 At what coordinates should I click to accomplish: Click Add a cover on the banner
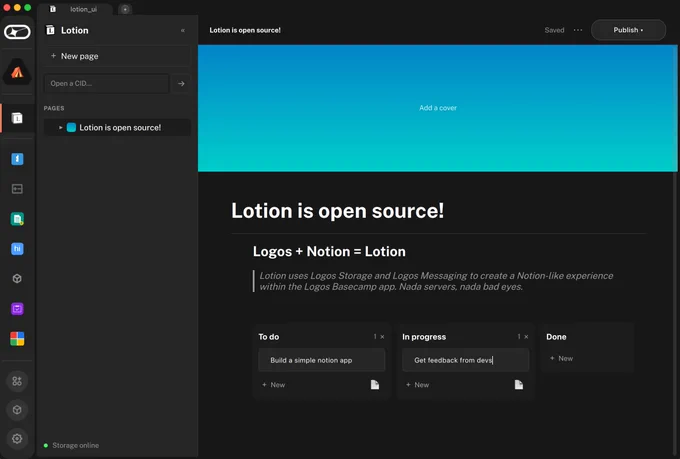click(x=438, y=108)
